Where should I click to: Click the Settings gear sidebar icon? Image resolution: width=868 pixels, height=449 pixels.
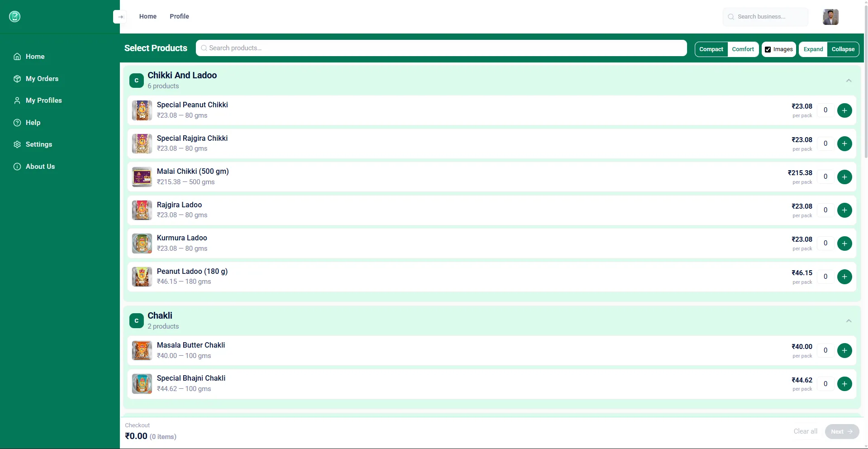click(17, 144)
